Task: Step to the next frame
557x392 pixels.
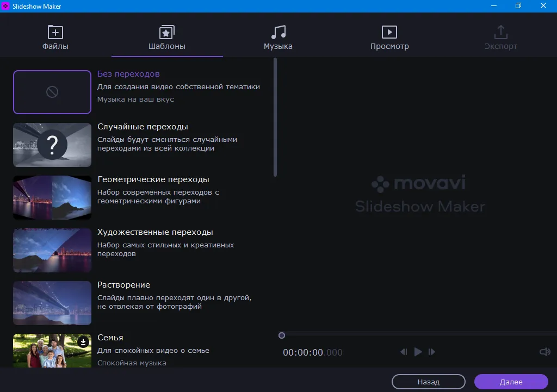Action: coord(432,352)
